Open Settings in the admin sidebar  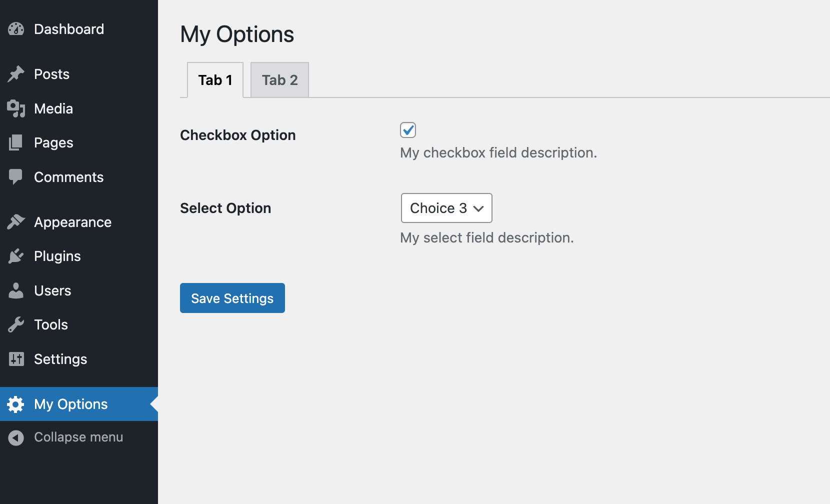coord(60,359)
